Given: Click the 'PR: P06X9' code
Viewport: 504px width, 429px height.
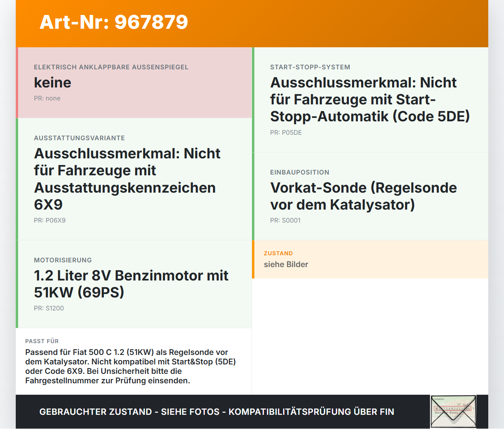Looking at the screenshot, I should (x=50, y=221).
